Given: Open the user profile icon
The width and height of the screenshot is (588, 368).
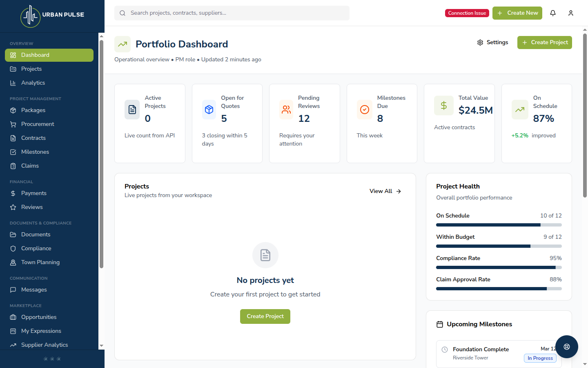Looking at the screenshot, I should pos(571,13).
